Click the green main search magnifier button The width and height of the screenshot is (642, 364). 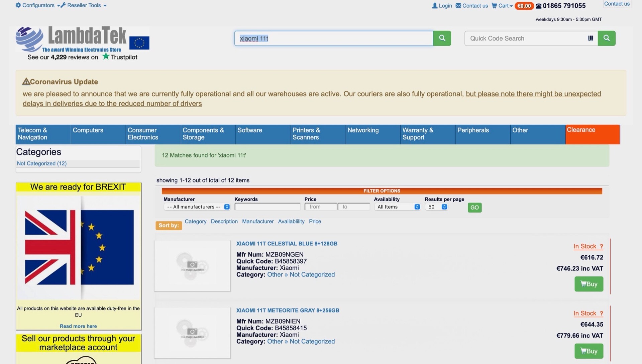[x=442, y=38]
